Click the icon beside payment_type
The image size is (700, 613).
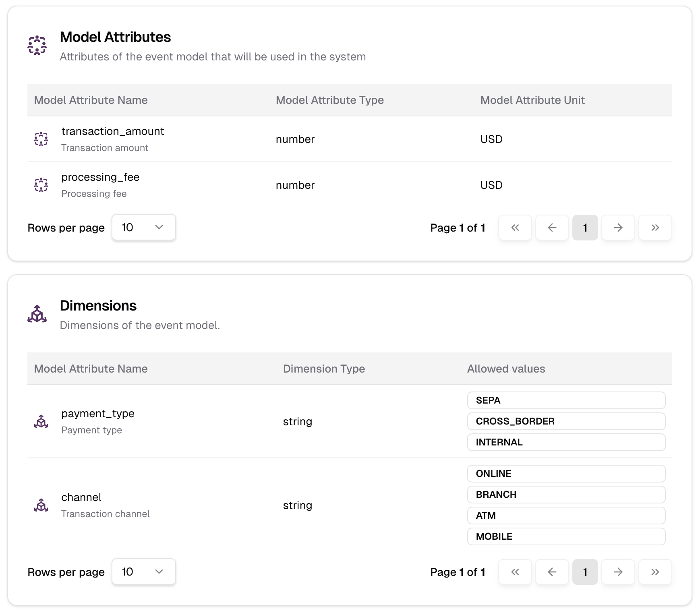click(41, 421)
